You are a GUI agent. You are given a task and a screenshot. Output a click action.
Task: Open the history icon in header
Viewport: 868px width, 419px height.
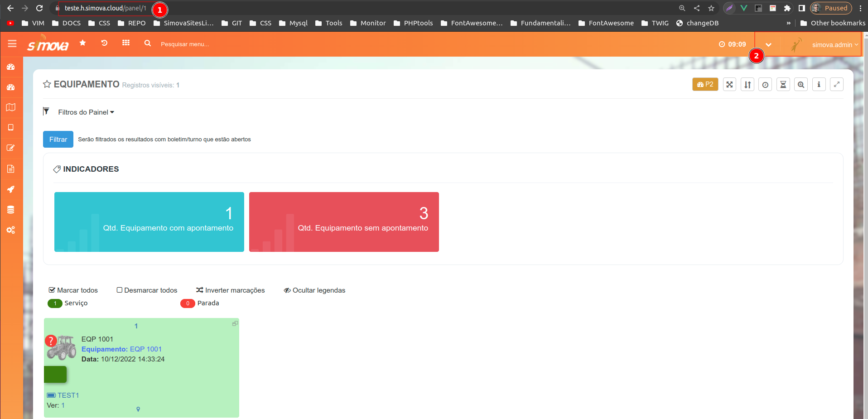point(104,43)
